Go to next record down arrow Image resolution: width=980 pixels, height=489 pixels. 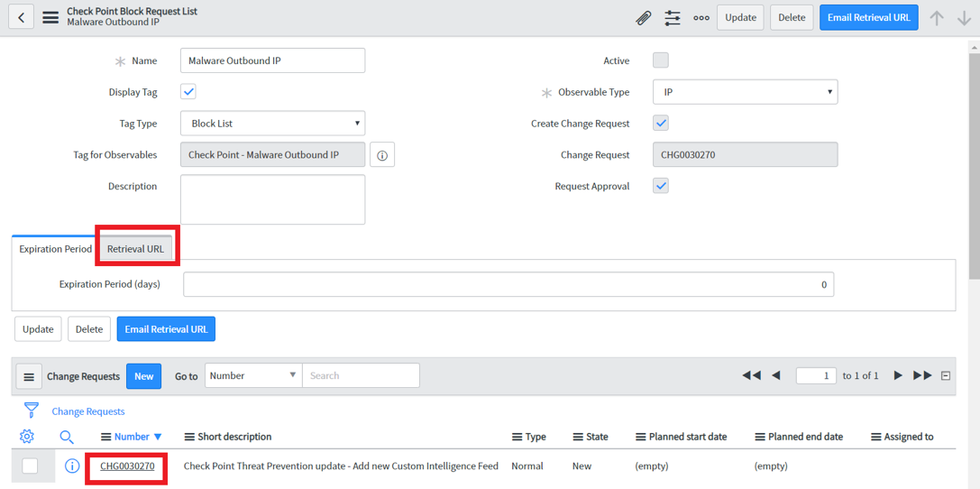tap(965, 17)
